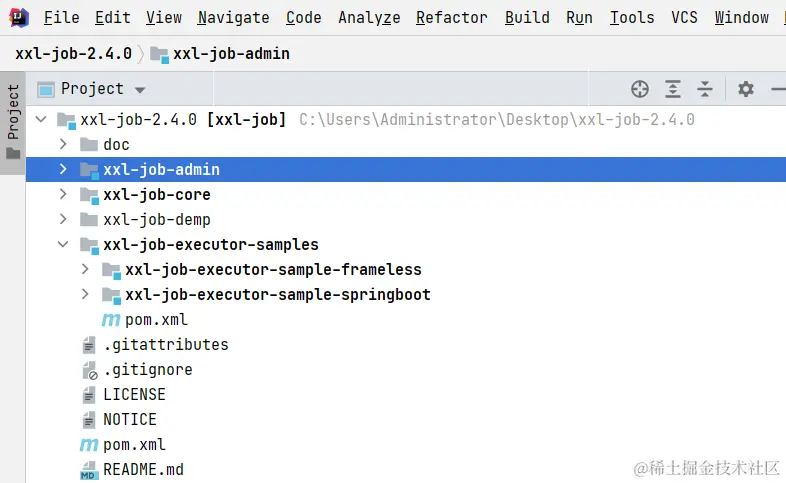Open the Build menu
Viewport: 786px width, 483px height.
(x=527, y=18)
